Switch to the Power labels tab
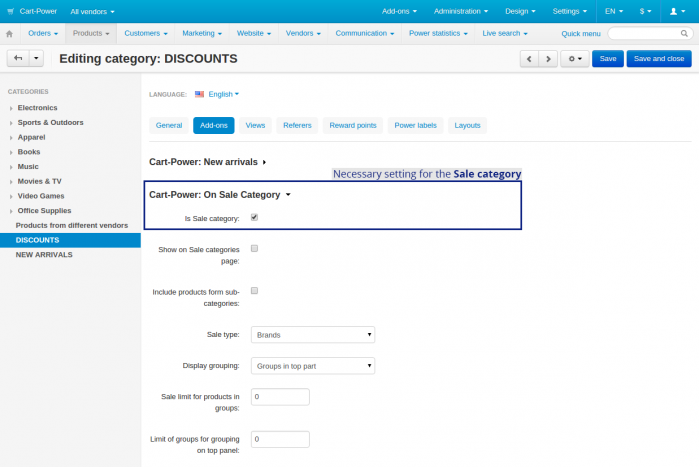 (416, 125)
